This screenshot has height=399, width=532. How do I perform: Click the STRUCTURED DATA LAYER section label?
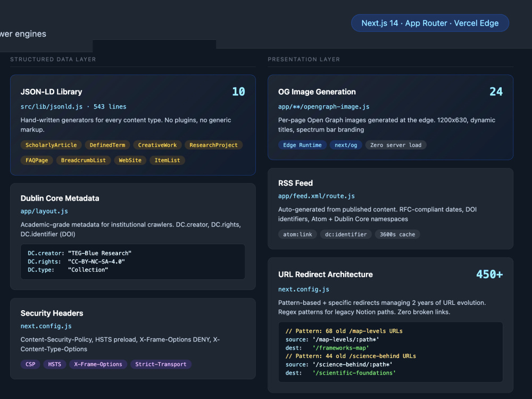point(53,60)
